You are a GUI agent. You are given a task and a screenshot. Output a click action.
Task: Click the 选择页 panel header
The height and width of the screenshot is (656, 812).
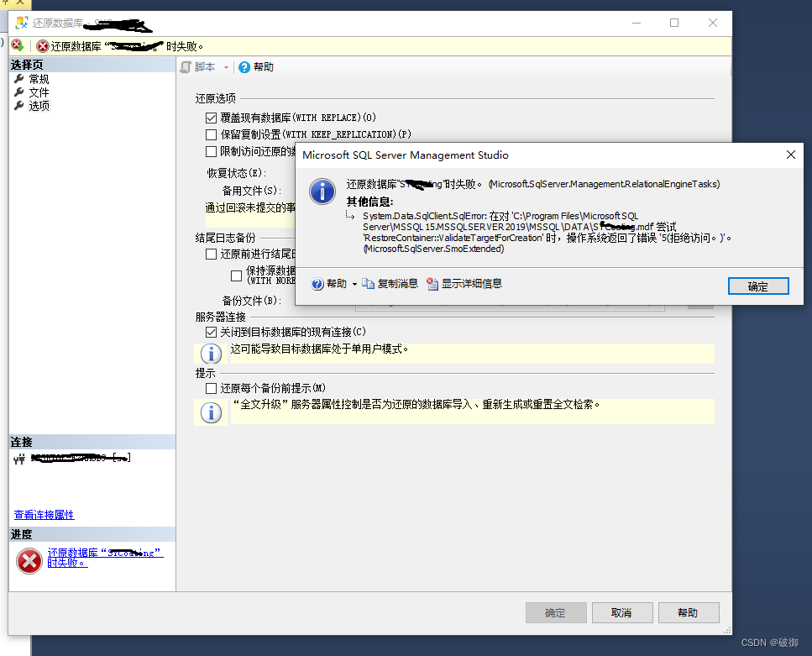pyautogui.click(x=92, y=65)
